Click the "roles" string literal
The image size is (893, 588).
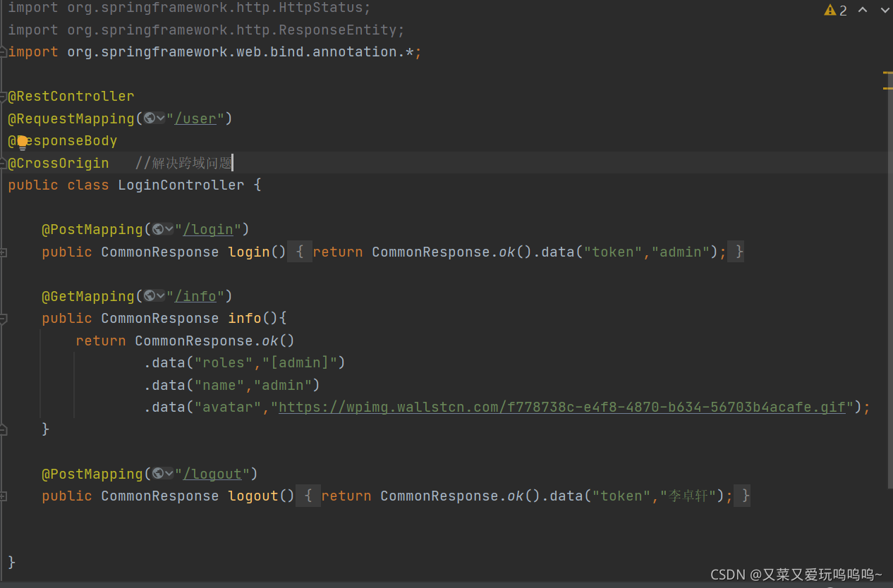224,363
